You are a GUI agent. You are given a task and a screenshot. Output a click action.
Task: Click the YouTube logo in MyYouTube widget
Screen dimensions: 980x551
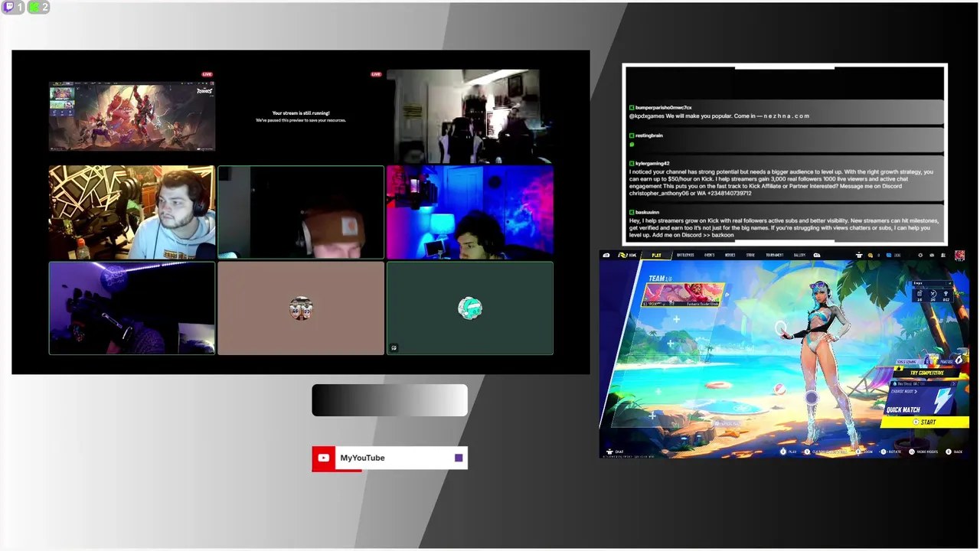click(323, 458)
